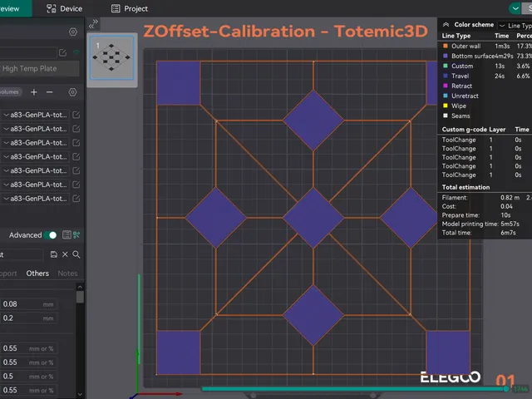The height and width of the screenshot is (399, 532).
Task: Open the Notes settings tab
Action: [x=67, y=273]
